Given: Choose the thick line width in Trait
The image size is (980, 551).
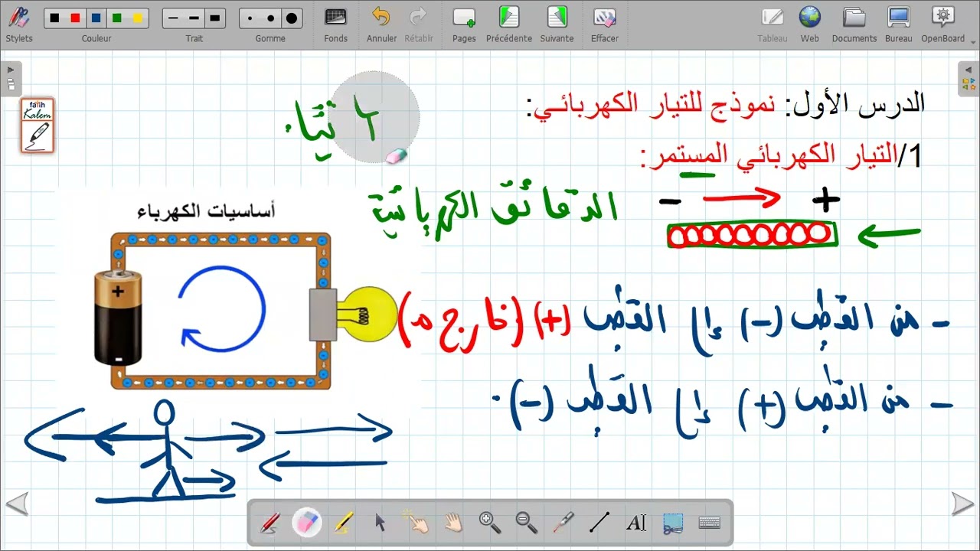Looking at the screenshot, I should pos(214,18).
